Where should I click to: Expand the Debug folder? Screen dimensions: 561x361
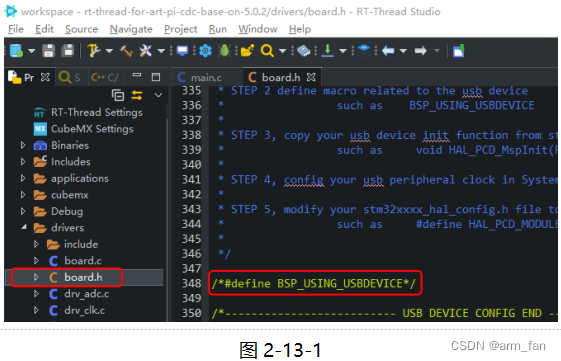click(23, 211)
